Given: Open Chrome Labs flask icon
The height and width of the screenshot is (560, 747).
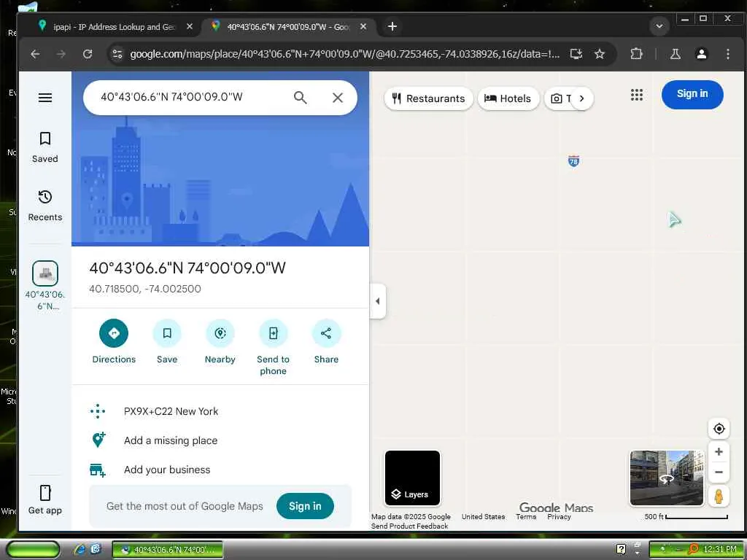Looking at the screenshot, I should [x=676, y=54].
